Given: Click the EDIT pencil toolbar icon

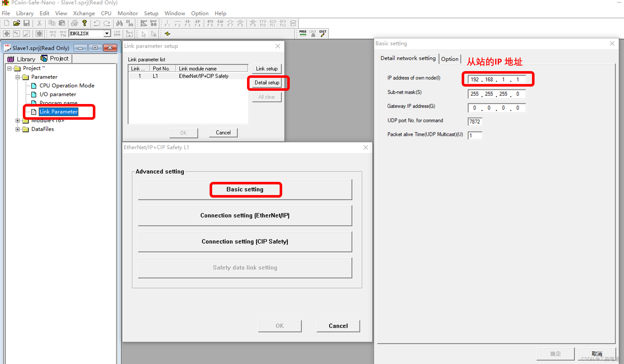Looking at the screenshot, I should [x=323, y=33].
